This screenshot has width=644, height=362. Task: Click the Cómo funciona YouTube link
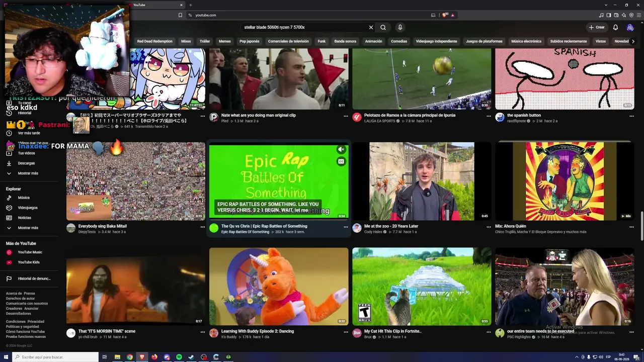coord(25,332)
